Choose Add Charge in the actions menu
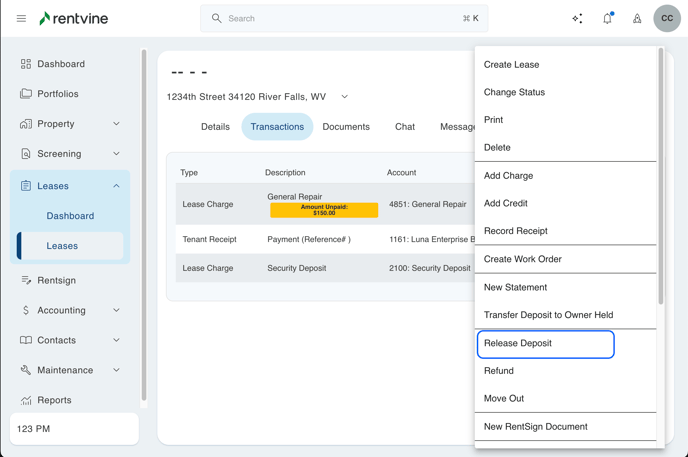This screenshot has height=457, width=688. (508, 176)
